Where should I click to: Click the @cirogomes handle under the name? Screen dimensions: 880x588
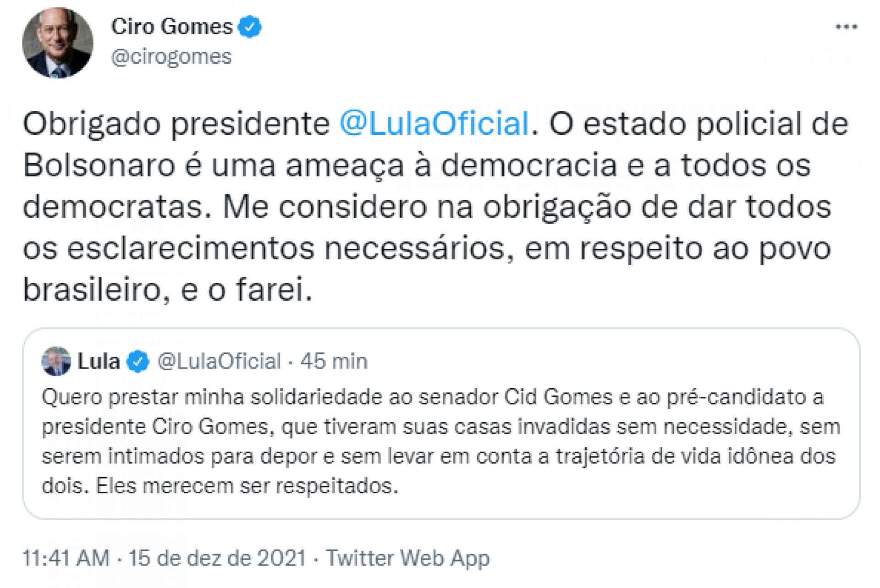click(x=171, y=57)
